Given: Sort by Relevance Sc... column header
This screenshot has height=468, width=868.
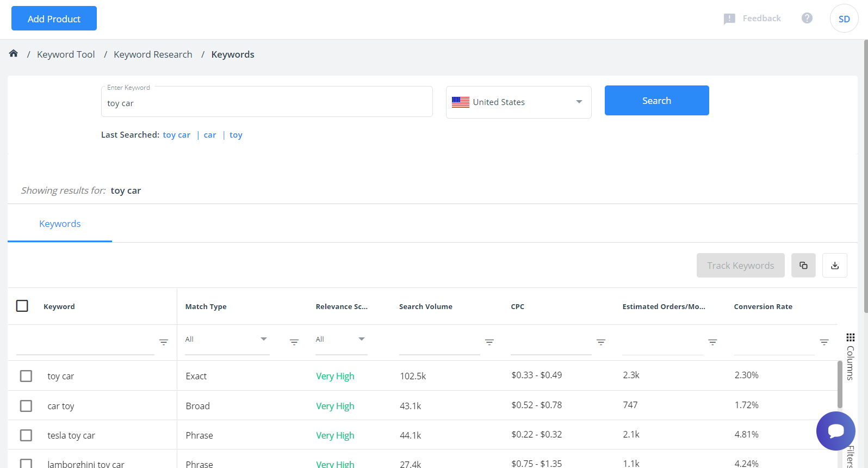Looking at the screenshot, I should pyautogui.click(x=342, y=306).
